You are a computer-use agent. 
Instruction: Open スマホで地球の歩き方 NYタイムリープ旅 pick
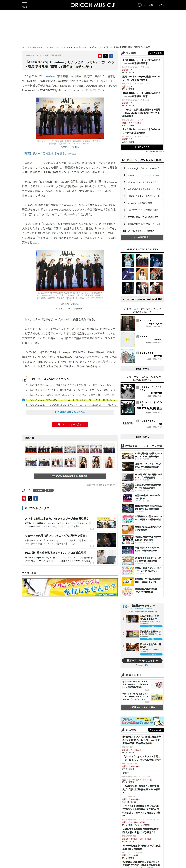click(70, 523)
